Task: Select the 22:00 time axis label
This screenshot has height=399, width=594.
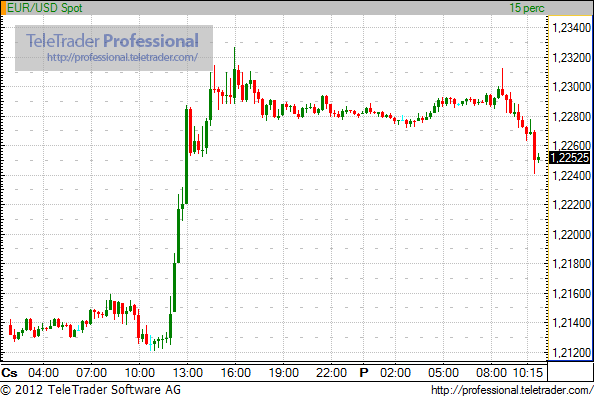Action: (x=331, y=373)
